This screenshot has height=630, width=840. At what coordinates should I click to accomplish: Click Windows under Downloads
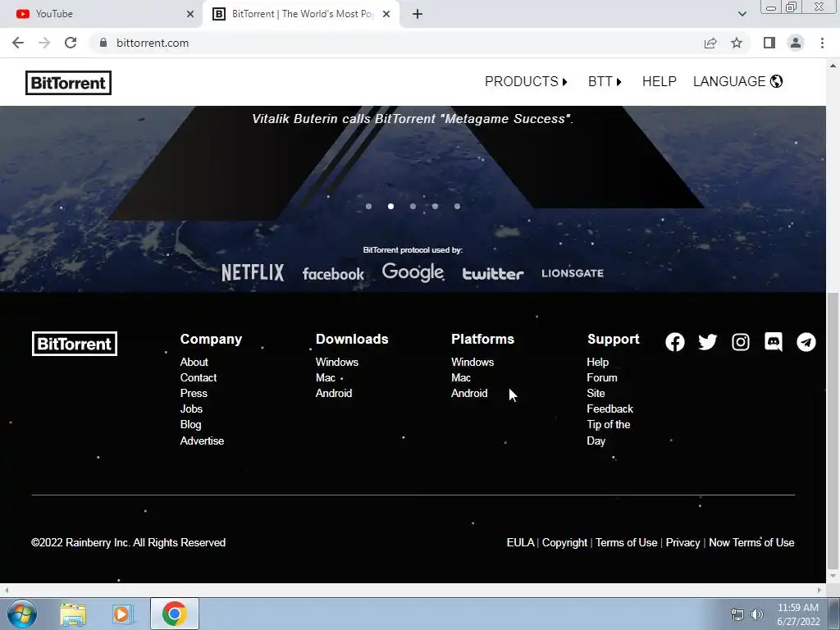(337, 362)
